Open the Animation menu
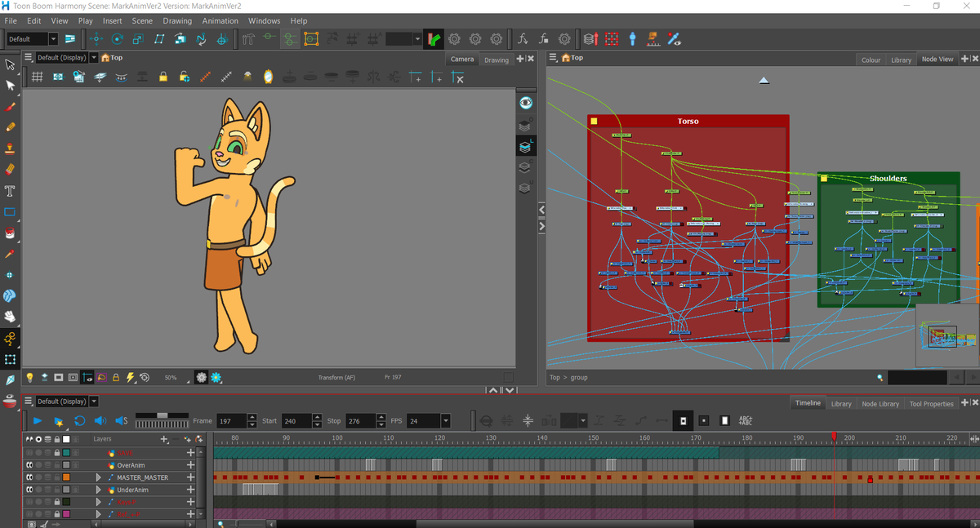The width and height of the screenshot is (980, 528). 220,20
